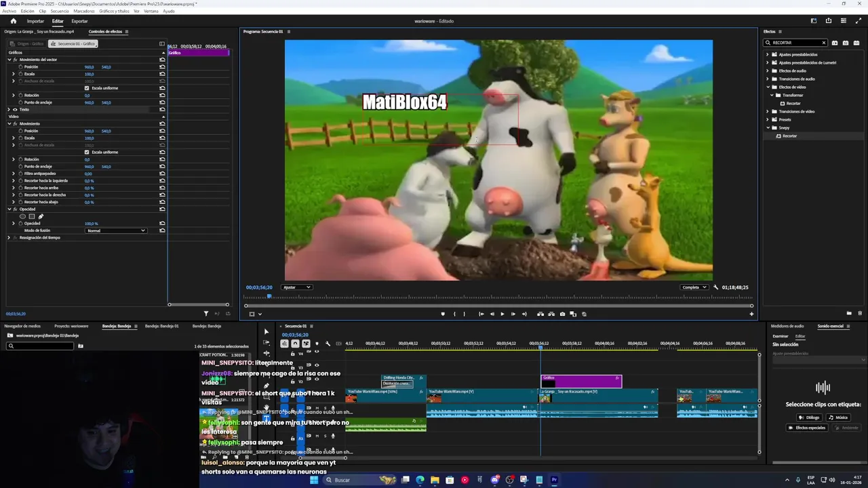This screenshot has width=868, height=488.
Task: Click the Mark In bracket icon
Action: 454,314
